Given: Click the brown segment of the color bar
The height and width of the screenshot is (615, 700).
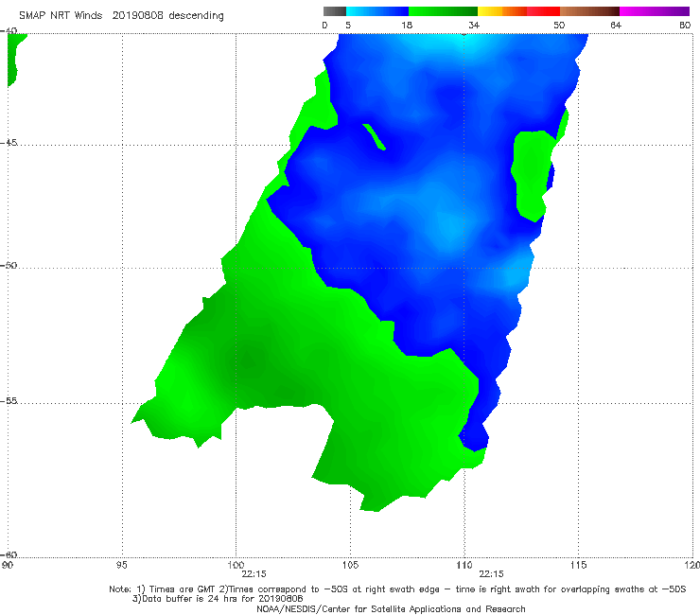Looking at the screenshot, I should [x=589, y=11].
